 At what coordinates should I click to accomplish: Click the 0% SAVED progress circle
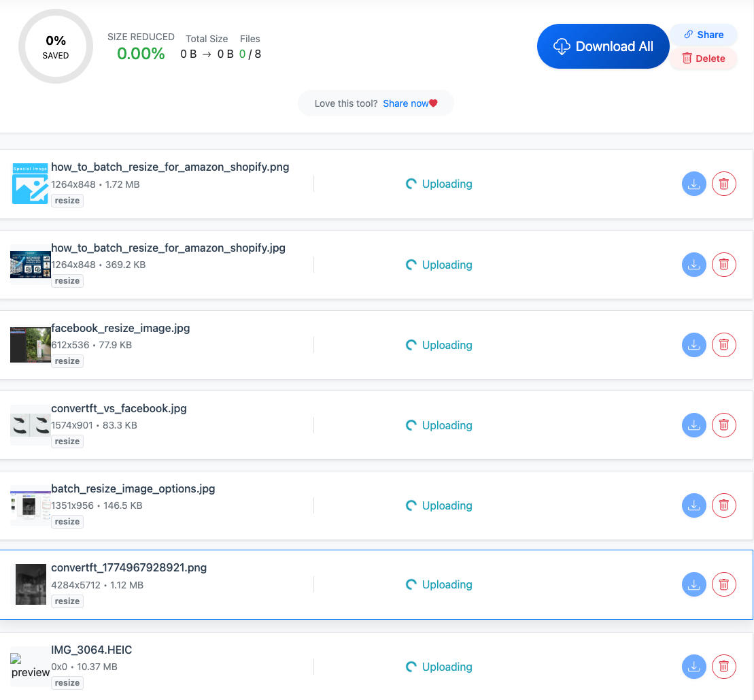(x=56, y=47)
